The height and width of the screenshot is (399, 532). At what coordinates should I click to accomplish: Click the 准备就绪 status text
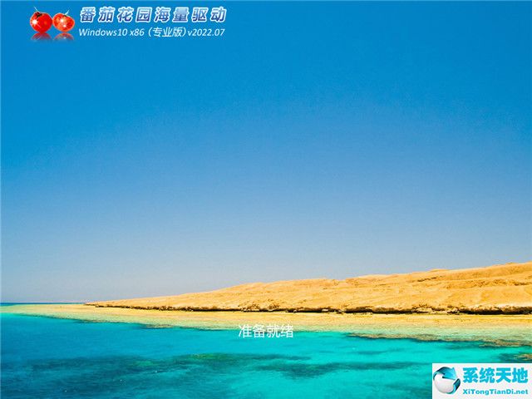point(265,331)
